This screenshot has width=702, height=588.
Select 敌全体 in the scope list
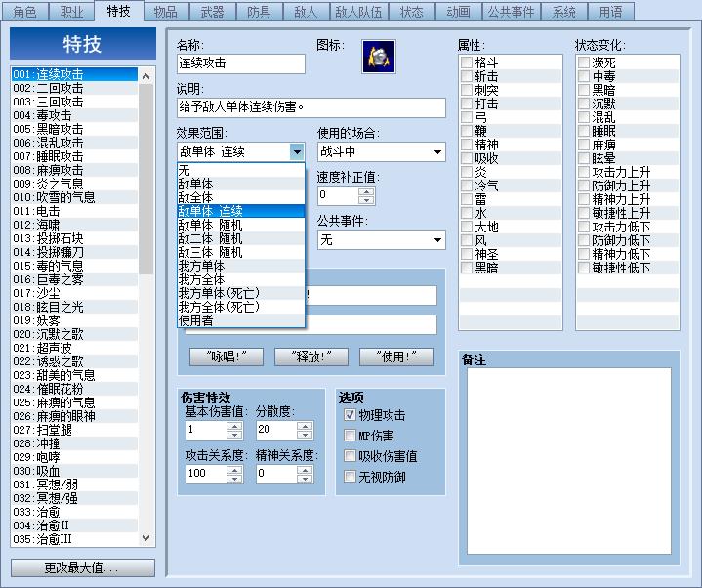(x=241, y=197)
